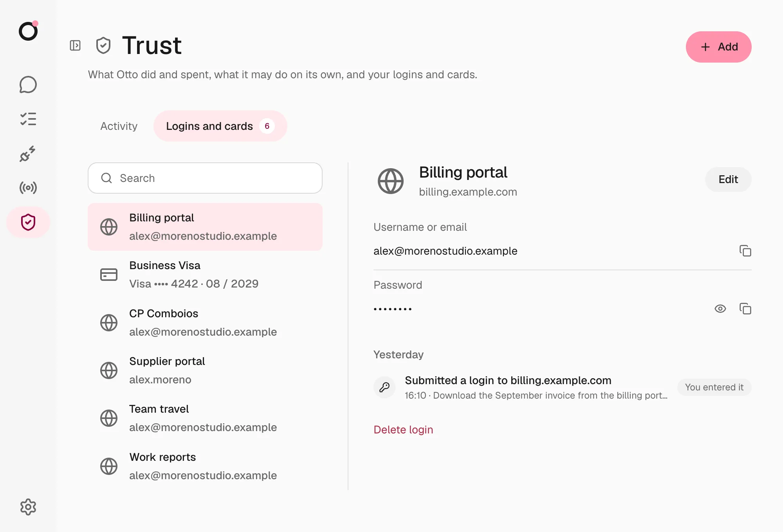This screenshot has height=532, width=783.
Task: Click the masked password dots
Action: (392, 309)
